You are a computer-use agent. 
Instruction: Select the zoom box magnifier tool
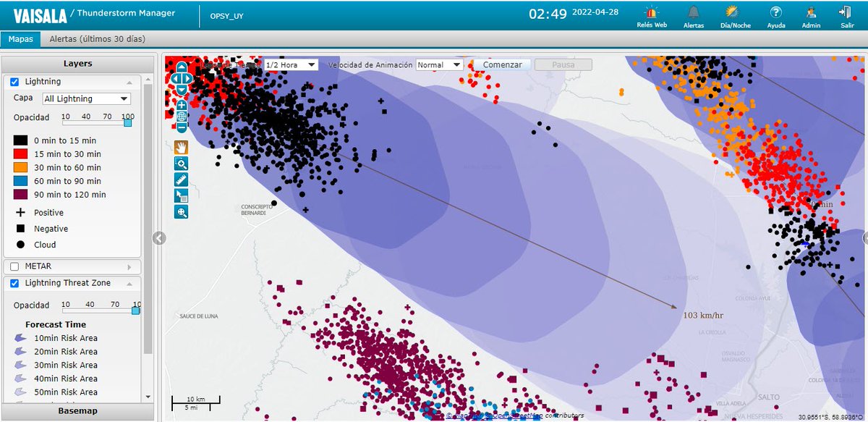(182, 164)
